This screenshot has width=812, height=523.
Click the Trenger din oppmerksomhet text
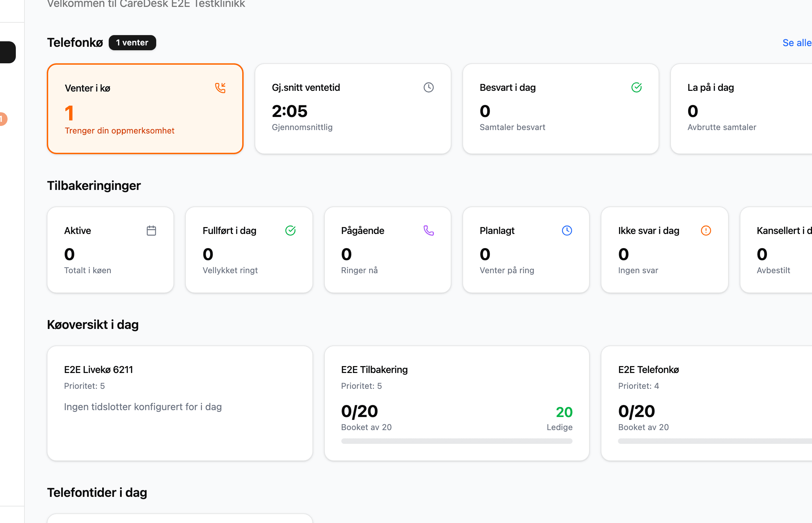coord(120,131)
